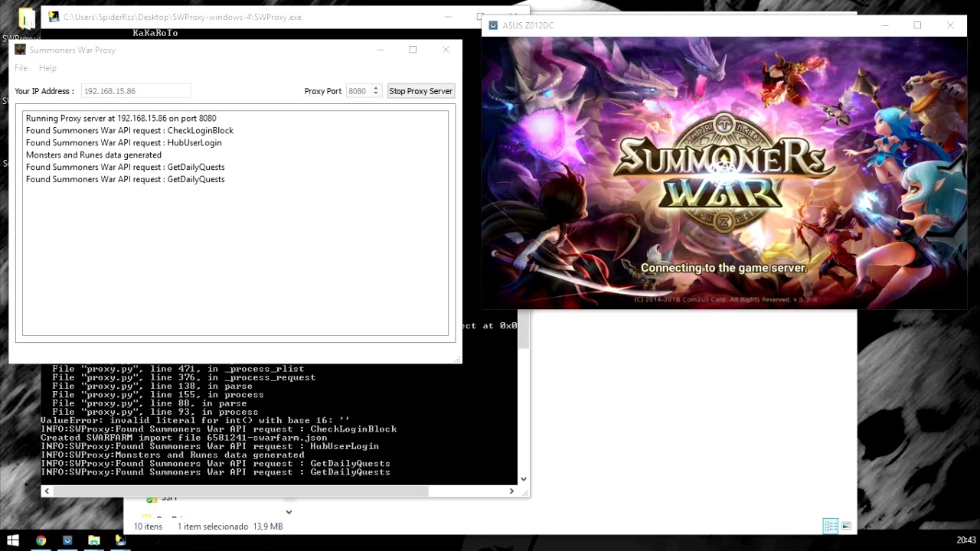Switch File Explorer to large icons view
The height and width of the screenshot is (551, 980).
[846, 526]
